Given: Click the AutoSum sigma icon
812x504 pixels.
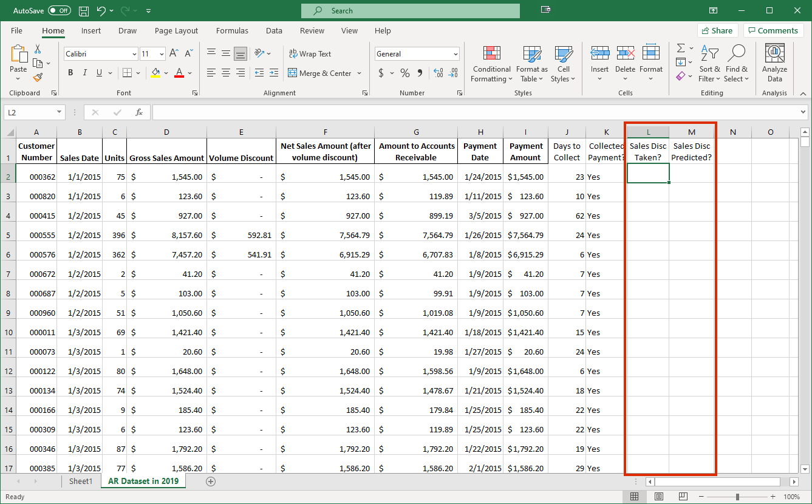Looking at the screenshot, I should pyautogui.click(x=681, y=48).
